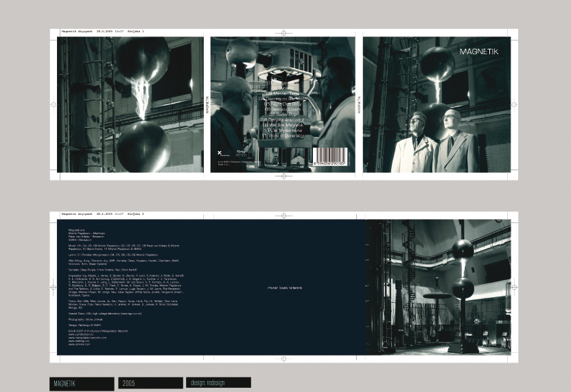The image size is (571, 392).
Task: Click the 'Samples: Deep Purple' credits line
Action: (x=103, y=270)
